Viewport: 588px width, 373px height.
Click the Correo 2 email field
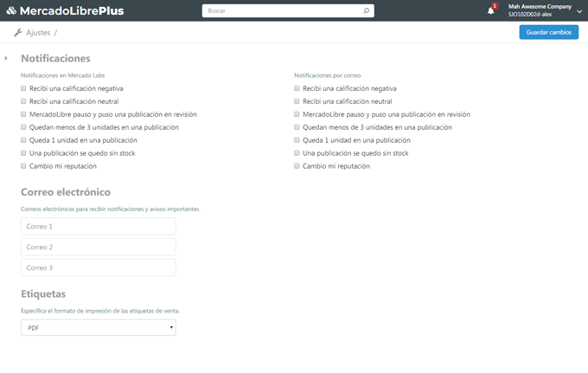tap(98, 247)
